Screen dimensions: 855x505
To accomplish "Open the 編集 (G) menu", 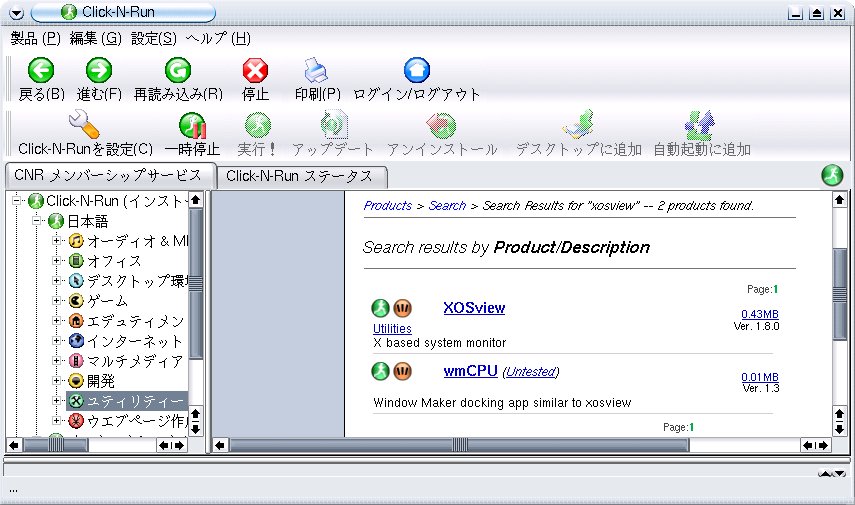I will click(95, 38).
